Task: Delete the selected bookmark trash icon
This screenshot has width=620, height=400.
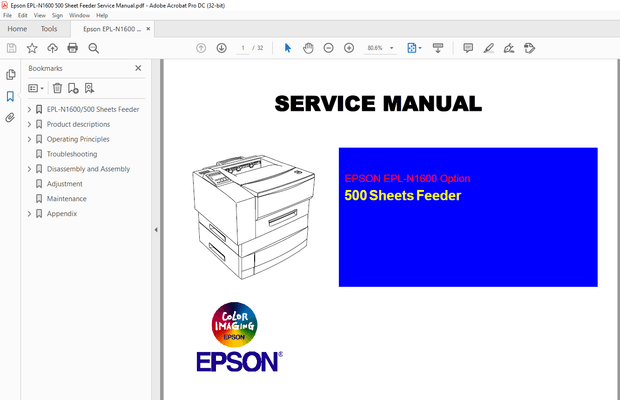Action: tap(57, 88)
